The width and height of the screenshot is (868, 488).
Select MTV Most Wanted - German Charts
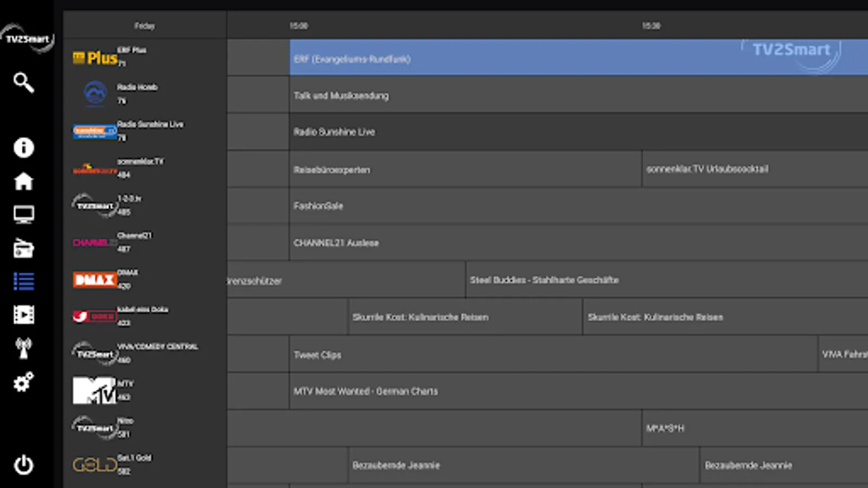pyautogui.click(x=579, y=391)
